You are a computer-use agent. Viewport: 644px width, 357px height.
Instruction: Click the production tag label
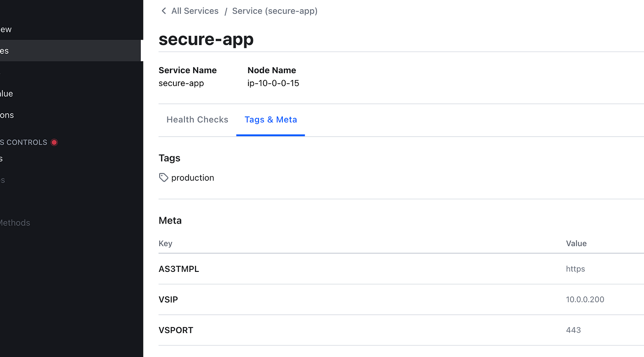pyautogui.click(x=192, y=178)
